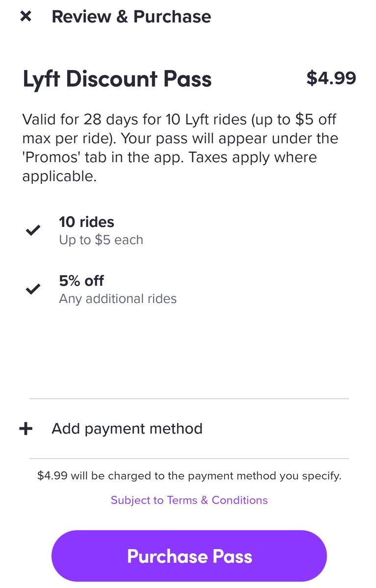Image resolution: width=376 pixels, height=588 pixels.
Task: Click the '$4.99 will be charged' notice
Action: [x=189, y=475]
